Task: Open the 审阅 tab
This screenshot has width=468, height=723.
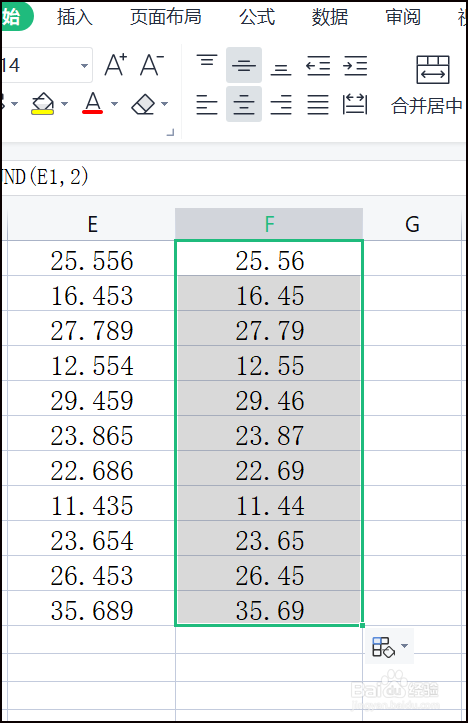Action: tap(403, 17)
